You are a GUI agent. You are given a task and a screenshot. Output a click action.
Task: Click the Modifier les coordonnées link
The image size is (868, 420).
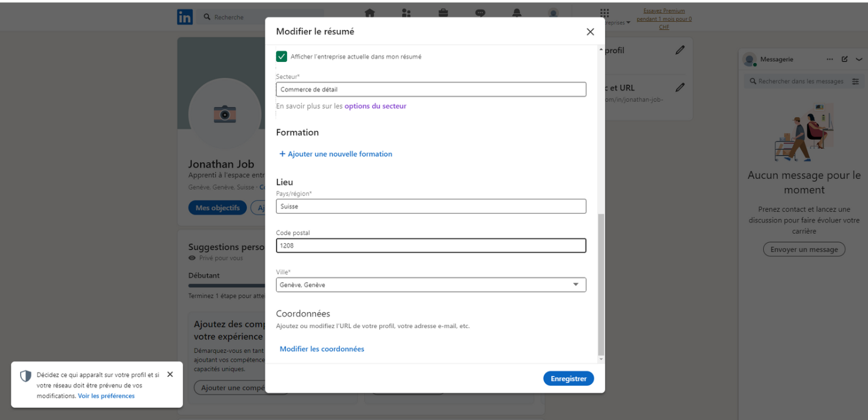[x=322, y=349]
